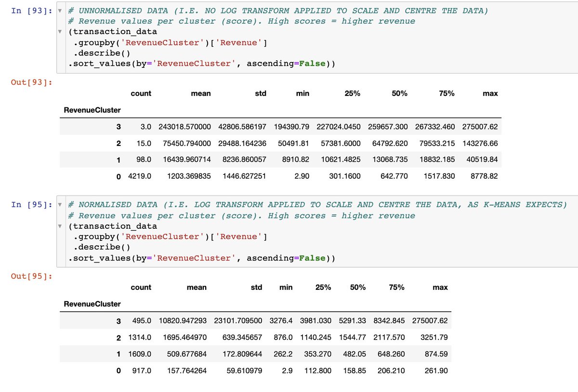Place cursor on .describe() line in cell 93
The image size is (578, 392).
[x=101, y=53]
